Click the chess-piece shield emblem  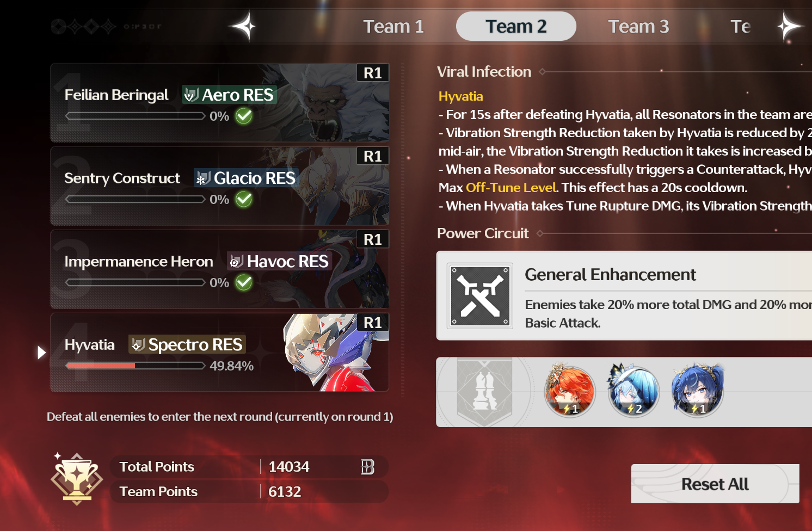tap(484, 392)
